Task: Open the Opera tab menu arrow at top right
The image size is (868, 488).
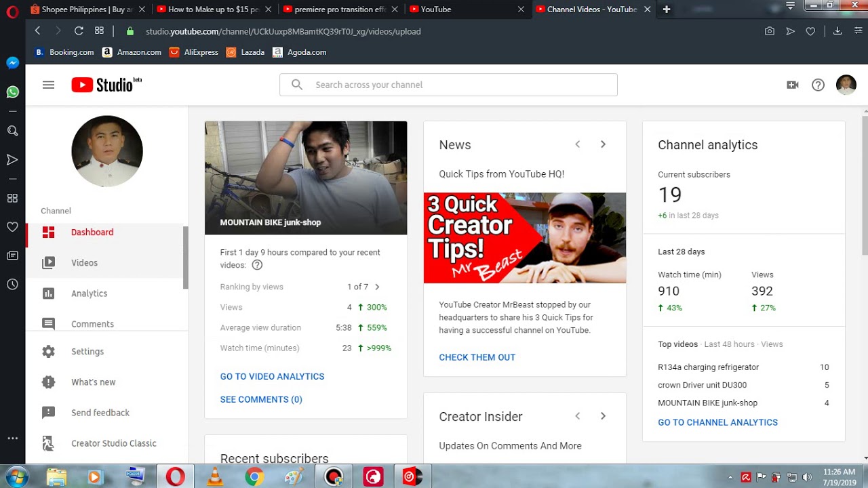Action: click(x=790, y=5)
